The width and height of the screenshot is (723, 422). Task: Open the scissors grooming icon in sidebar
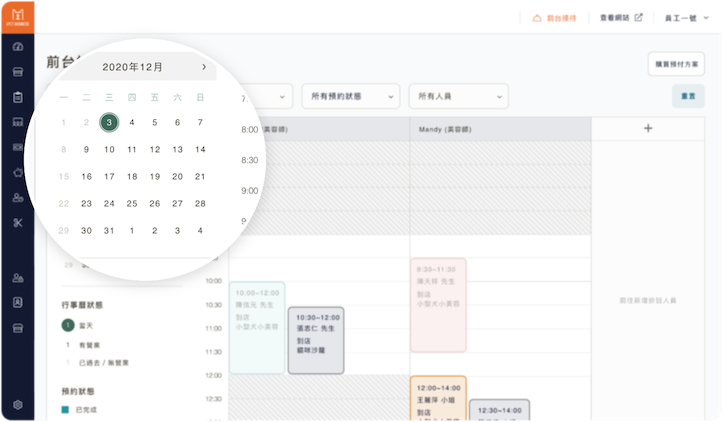coord(18,223)
